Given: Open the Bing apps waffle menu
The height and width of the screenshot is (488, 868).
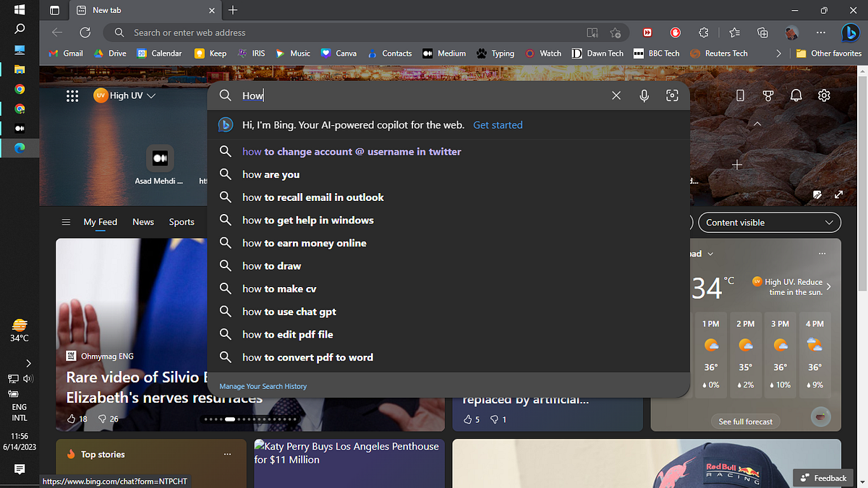Looking at the screenshot, I should pyautogui.click(x=72, y=95).
